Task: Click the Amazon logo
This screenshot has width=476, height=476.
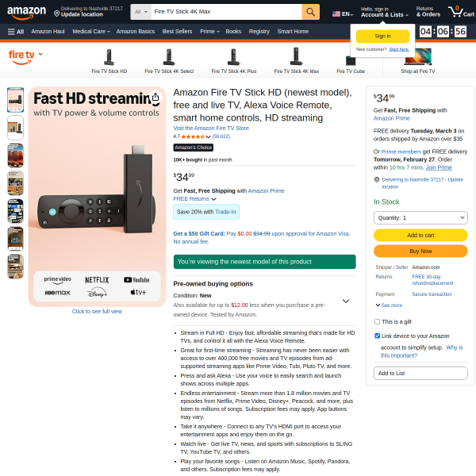Action: [26, 13]
